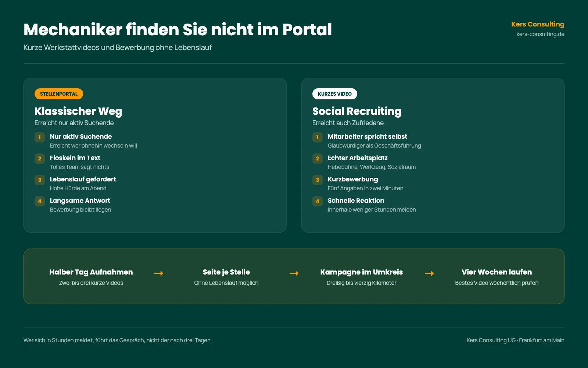Click number badge beside 'Mitarbeiter spricht selbst'
The height and width of the screenshot is (368, 588).
[x=318, y=137]
